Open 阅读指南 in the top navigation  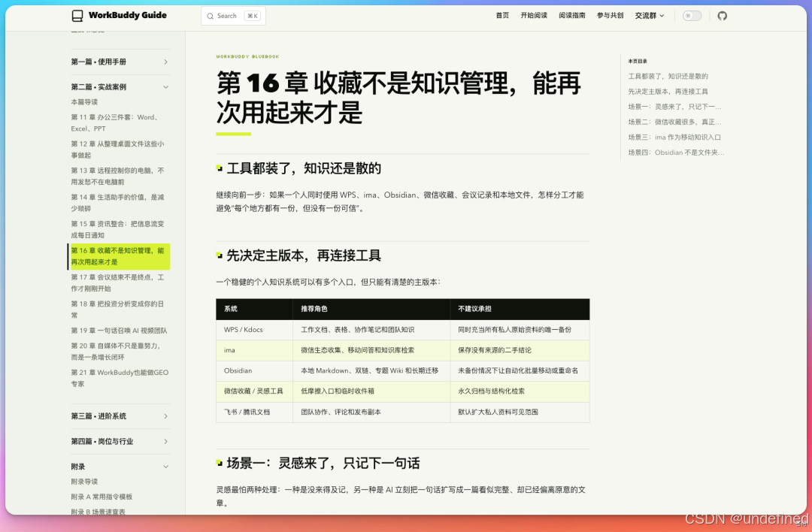click(x=572, y=16)
